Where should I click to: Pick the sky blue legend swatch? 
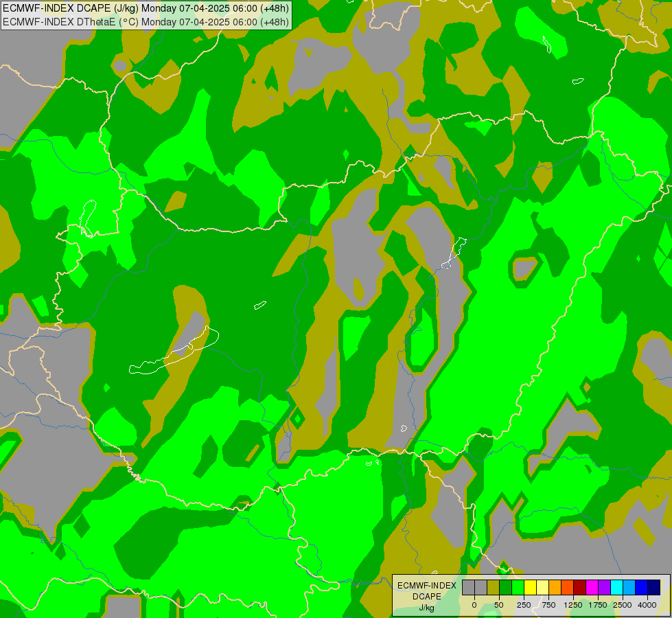click(629, 588)
